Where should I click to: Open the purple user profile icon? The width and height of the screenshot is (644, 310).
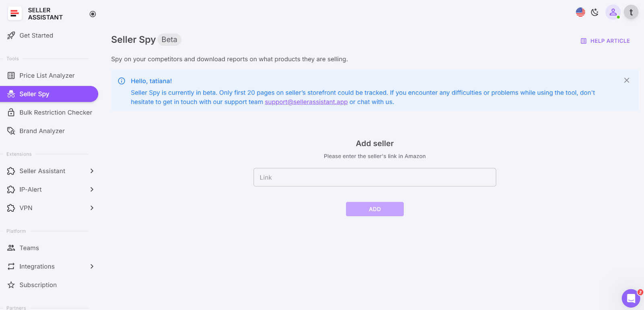coord(613,12)
